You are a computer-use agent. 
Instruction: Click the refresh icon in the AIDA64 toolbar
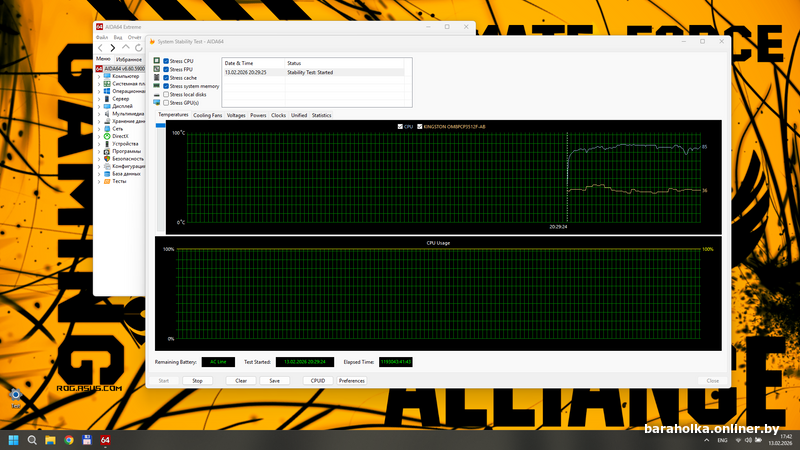coord(138,48)
